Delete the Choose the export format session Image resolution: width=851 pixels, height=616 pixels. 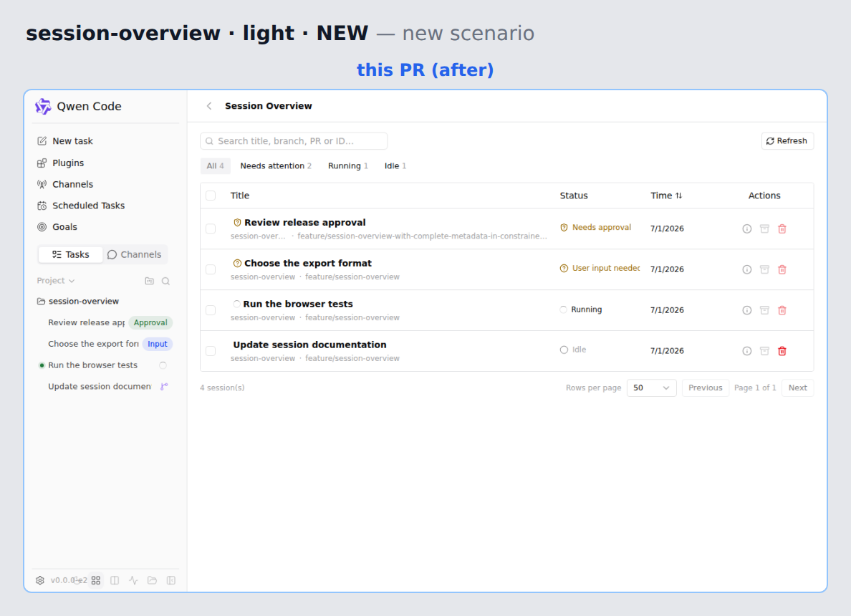(x=782, y=269)
